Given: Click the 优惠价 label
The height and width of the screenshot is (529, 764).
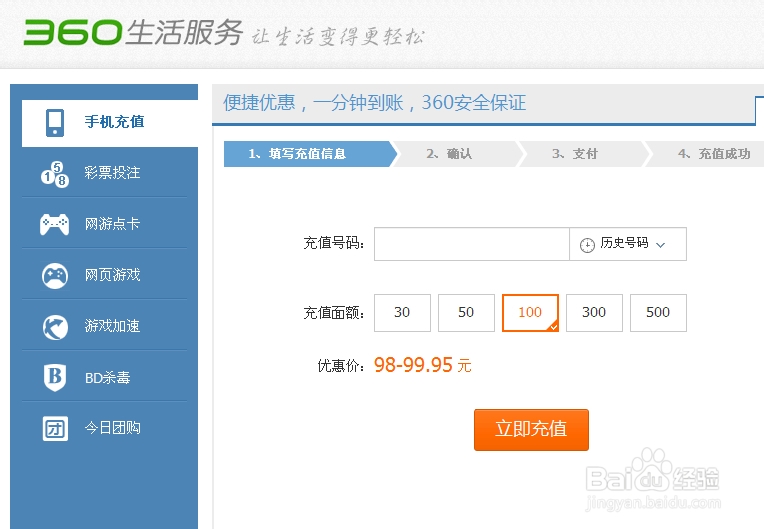Looking at the screenshot, I should pos(341,365).
